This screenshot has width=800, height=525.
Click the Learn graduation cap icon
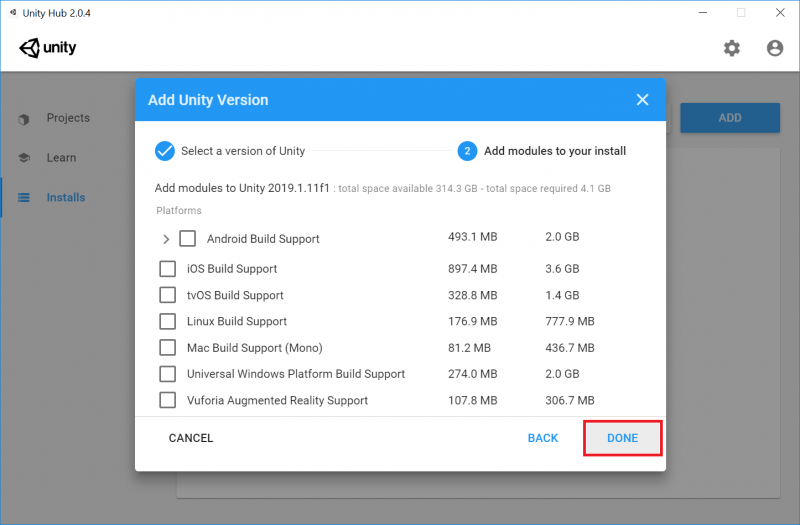(23, 158)
